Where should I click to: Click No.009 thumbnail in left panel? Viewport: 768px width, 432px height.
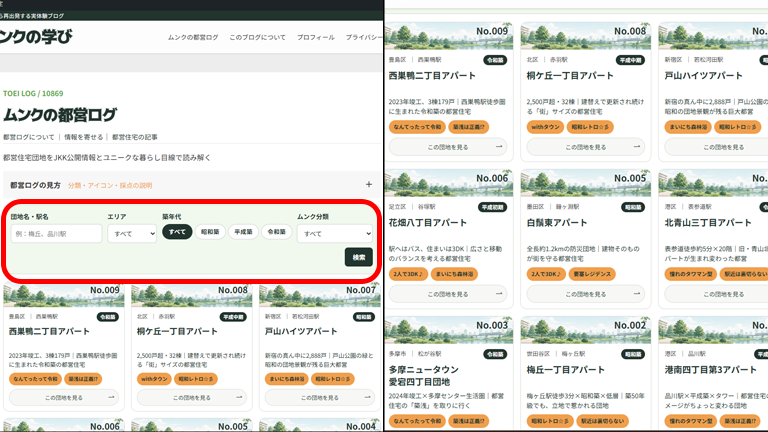(64, 296)
